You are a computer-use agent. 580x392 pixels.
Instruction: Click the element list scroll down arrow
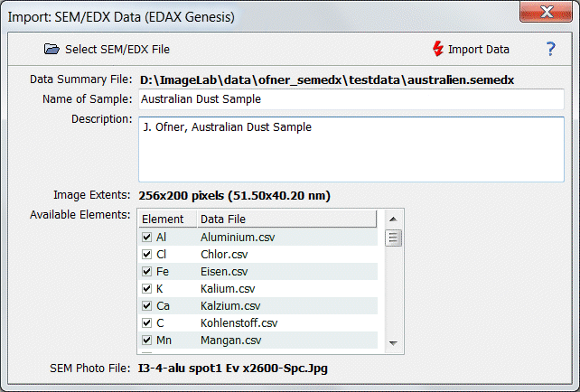(393, 342)
